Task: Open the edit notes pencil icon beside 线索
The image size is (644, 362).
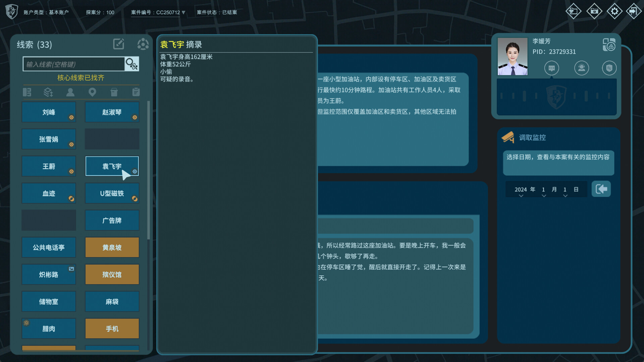Action: click(118, 44)
